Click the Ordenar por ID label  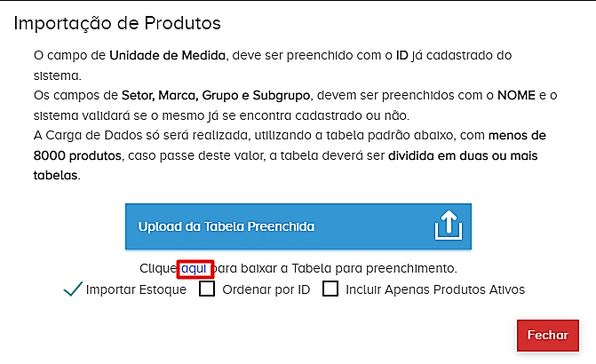tap(266, 289)
